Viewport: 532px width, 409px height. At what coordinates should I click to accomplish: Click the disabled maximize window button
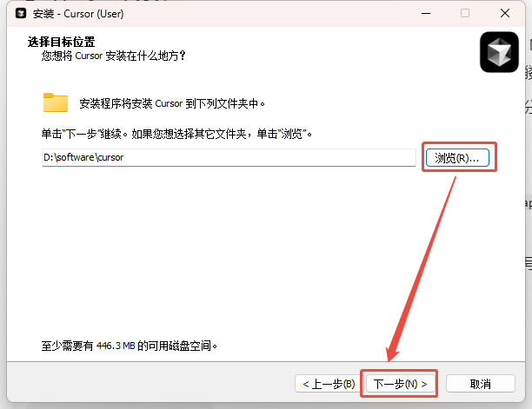point(465,14)
